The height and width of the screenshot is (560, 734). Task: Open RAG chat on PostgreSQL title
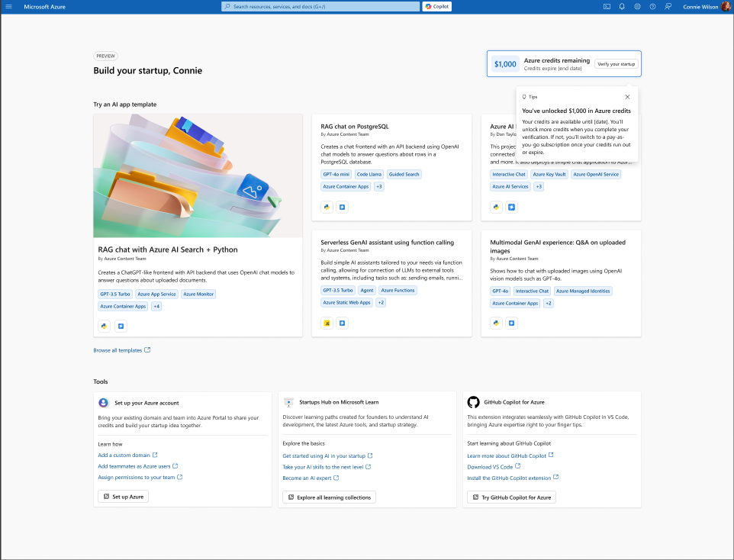click(x=354, y=127)
